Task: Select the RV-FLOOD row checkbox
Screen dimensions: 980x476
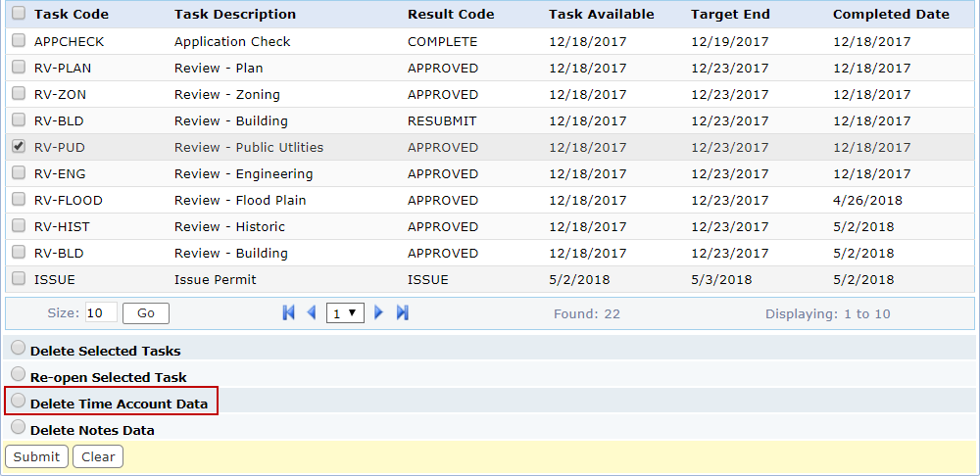Action: [19, 200]
